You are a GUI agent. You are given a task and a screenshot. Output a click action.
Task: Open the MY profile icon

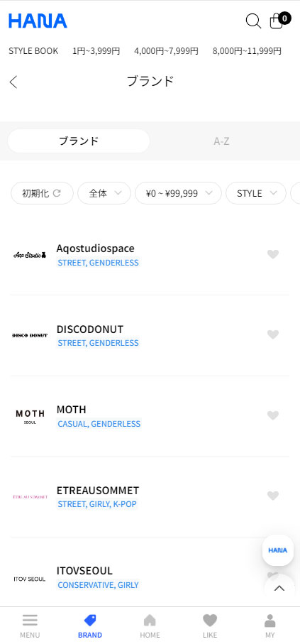[x=270, y=620]
